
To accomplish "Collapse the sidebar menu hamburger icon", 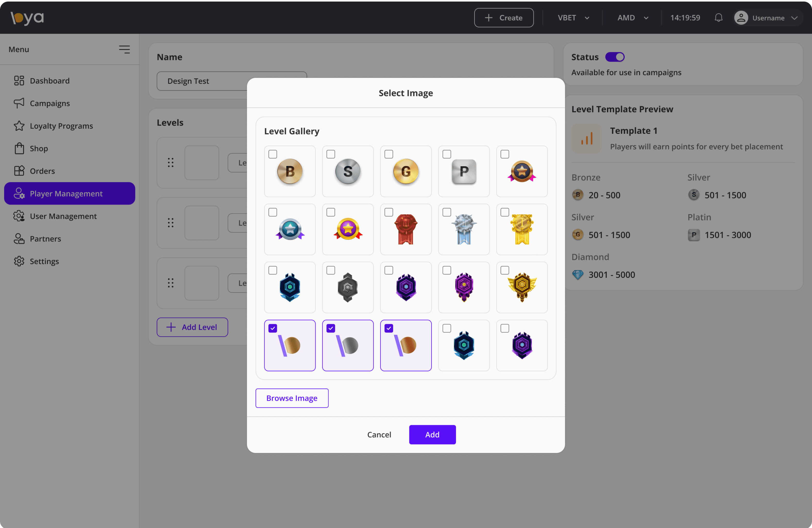I will [x=124, y=49].
